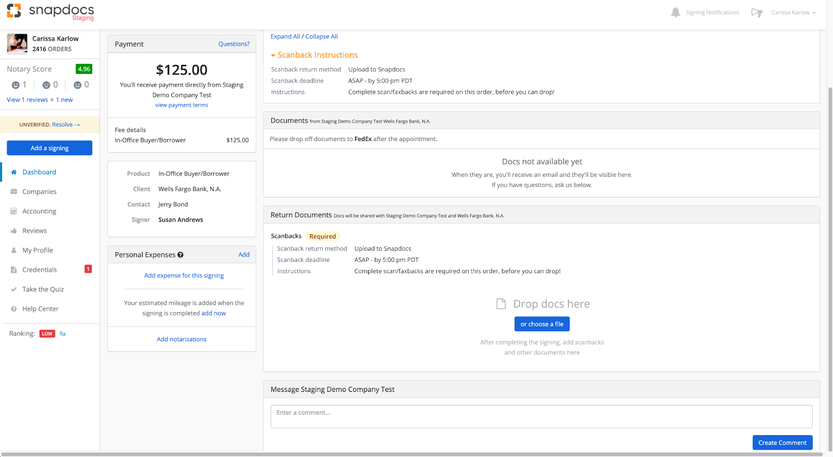
Task: Click Add link in Personal Expenses header
Action: click(x=244, y=255)
